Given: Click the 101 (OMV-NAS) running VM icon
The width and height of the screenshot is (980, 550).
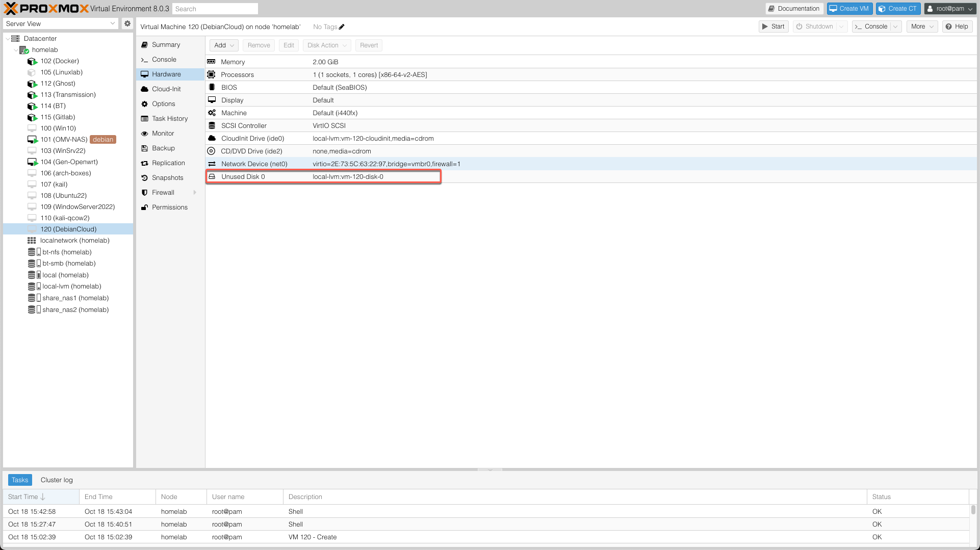Looking at the screenshot, I should pos(32,140).
